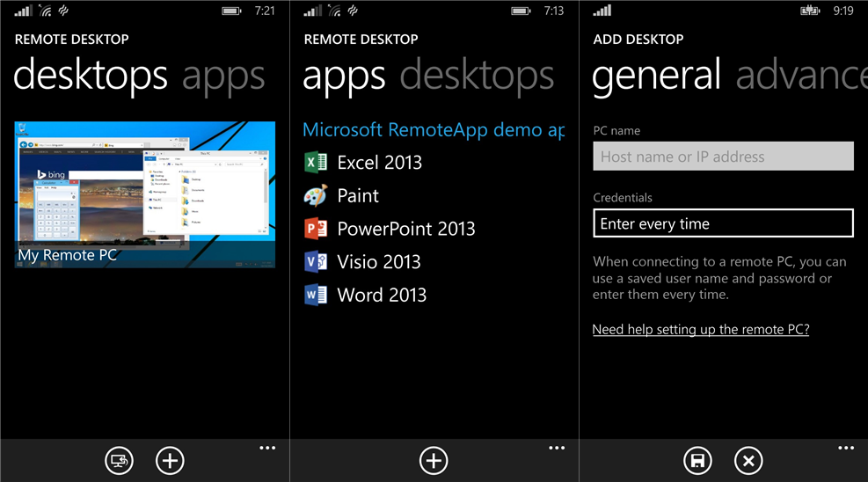Select the desktops pivot header on first screen
This screenshot has width=868, height=482.
tap(91, 76)
